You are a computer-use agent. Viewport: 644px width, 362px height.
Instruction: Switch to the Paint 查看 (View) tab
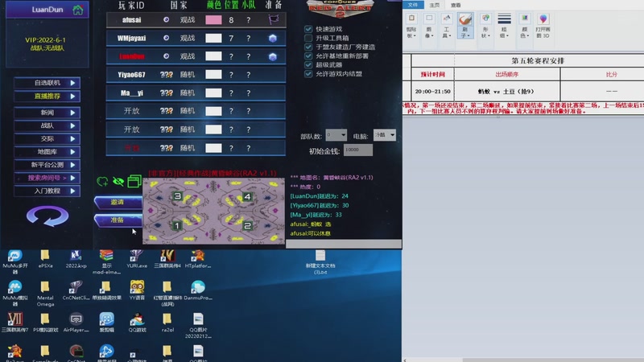[456, 5]
